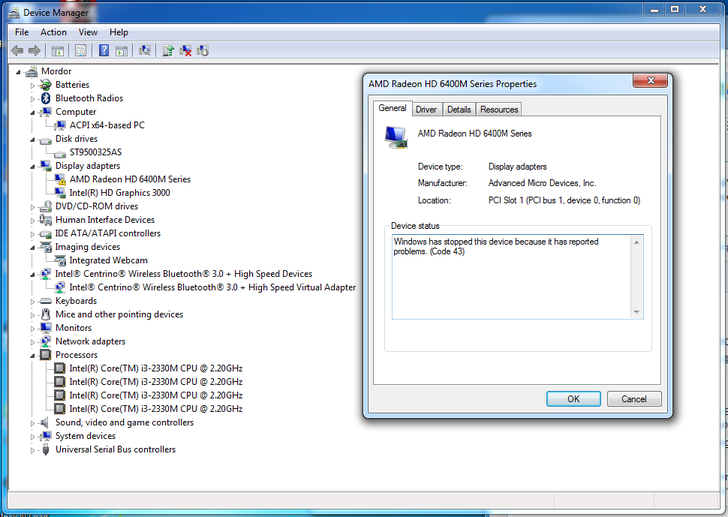
Task: Click the IDE ATA/ATAPI controllers icon
Action: tap(46, 234)
